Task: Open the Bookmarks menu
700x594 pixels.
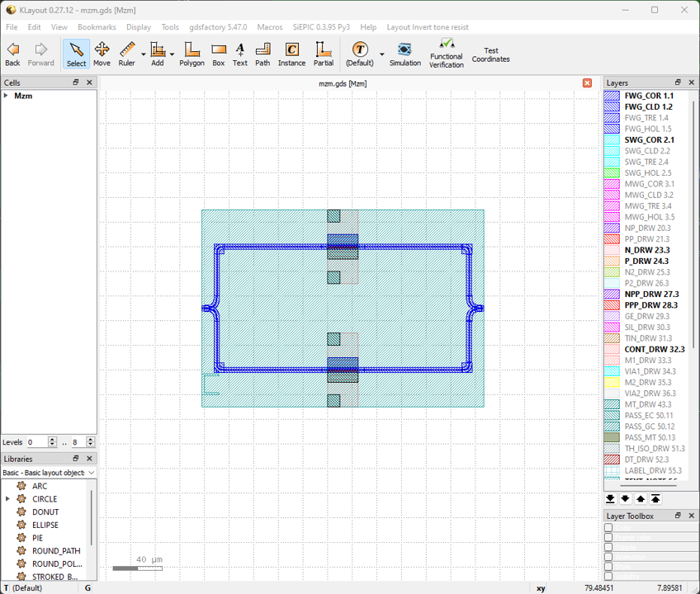Action: [x=97, y=27]
